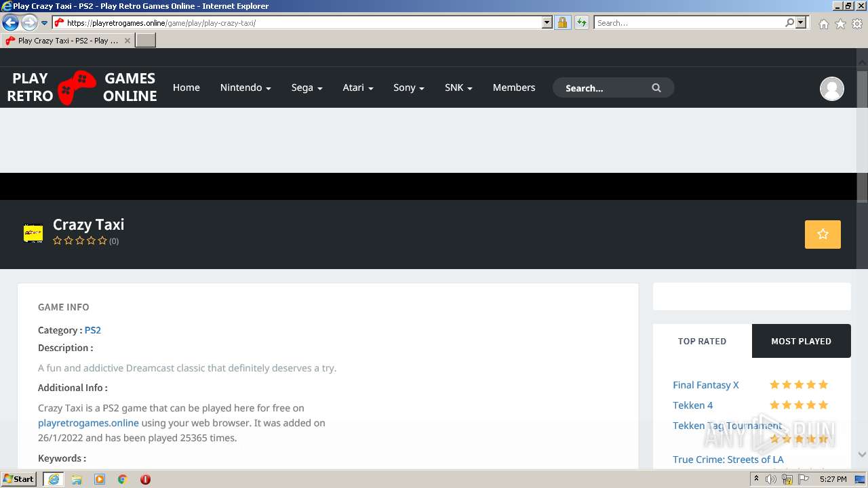The width and height of the screenshot is (868, 488).
Task: Close the Play Crazy Taxi tab
Action: click(x=127, y=41)
